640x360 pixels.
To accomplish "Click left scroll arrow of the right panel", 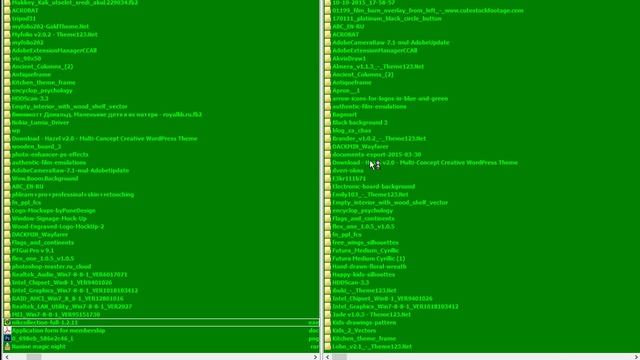I will (328, 357).
